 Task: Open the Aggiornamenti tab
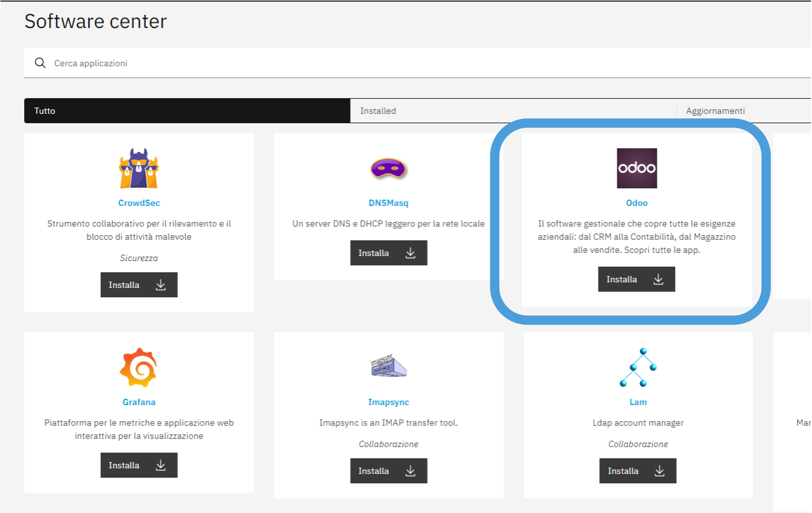pyautogui.click(x=744, y=111)
